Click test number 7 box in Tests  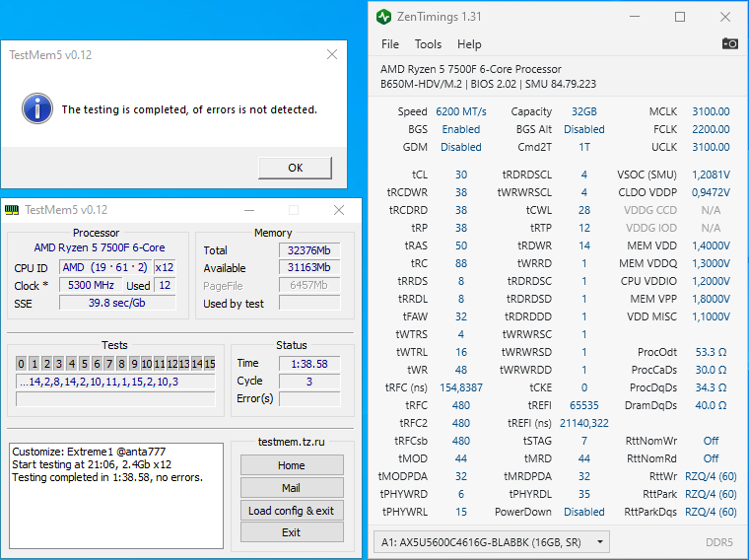pos(109,364)
